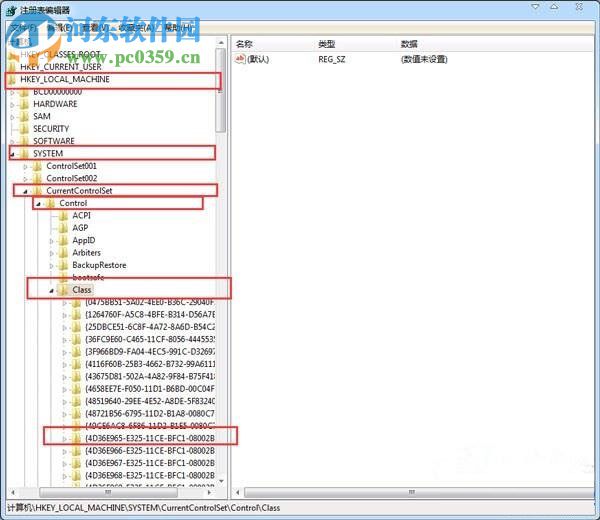The height and width of the screenshot is (520, 600).
Task: Sort by the 类型 column header
Action: coord(326,44)
